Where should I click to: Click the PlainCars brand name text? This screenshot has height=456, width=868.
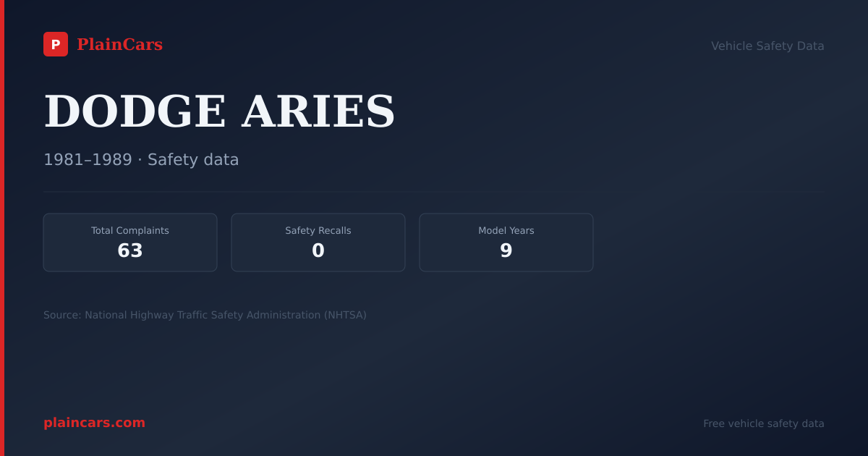pos(119,45)
